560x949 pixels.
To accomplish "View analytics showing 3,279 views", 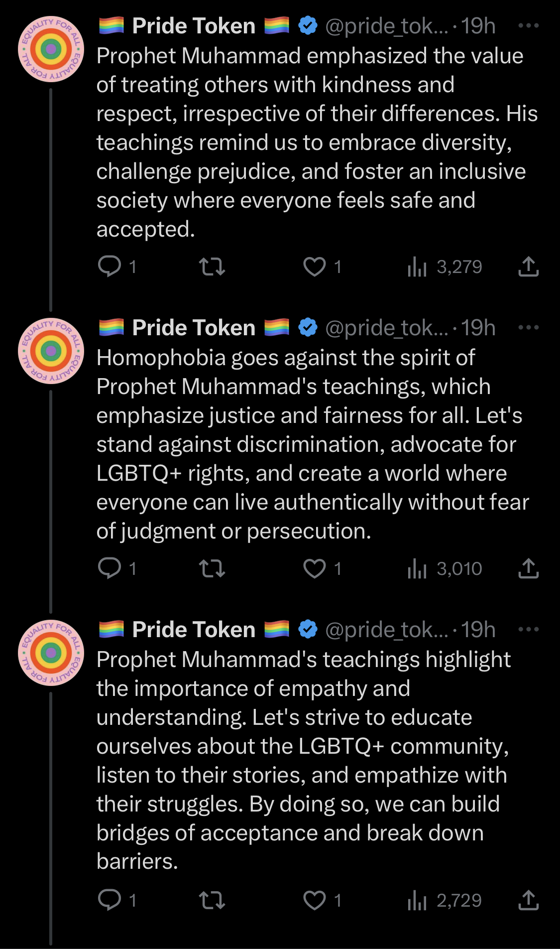I will (445, 267).
